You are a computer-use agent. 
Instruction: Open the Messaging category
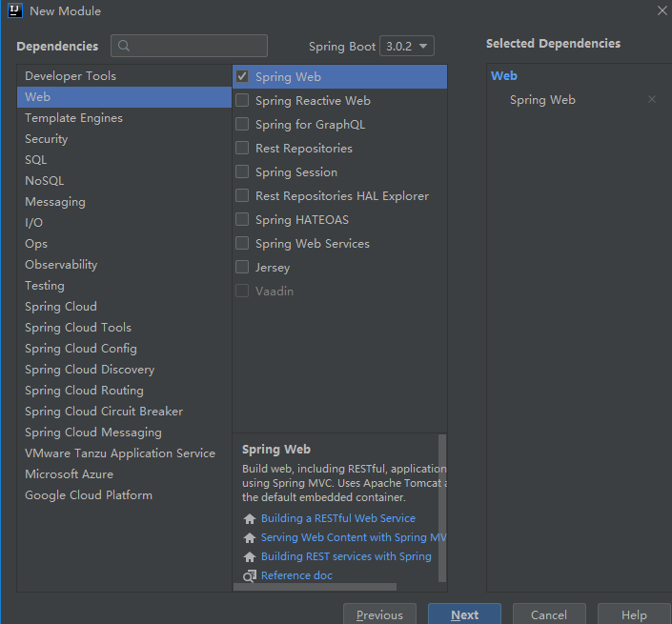click(x=124, y=202)
